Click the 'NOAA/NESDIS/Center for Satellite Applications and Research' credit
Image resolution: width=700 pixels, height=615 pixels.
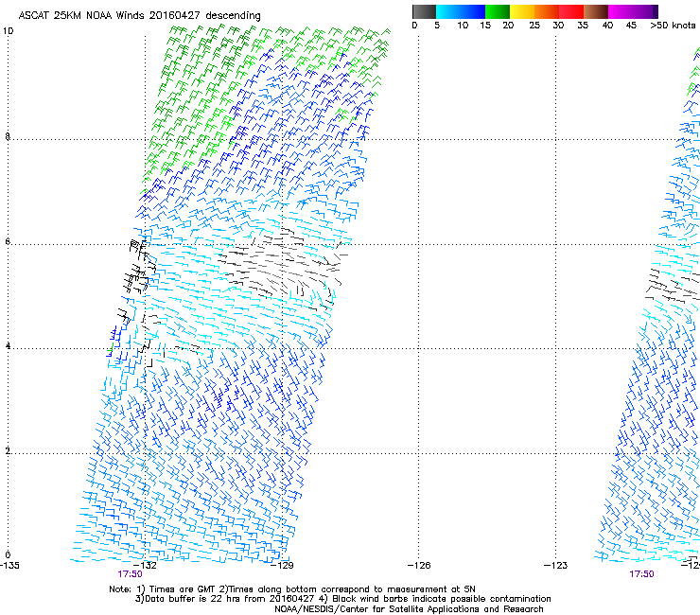click(x=409, y=609)
